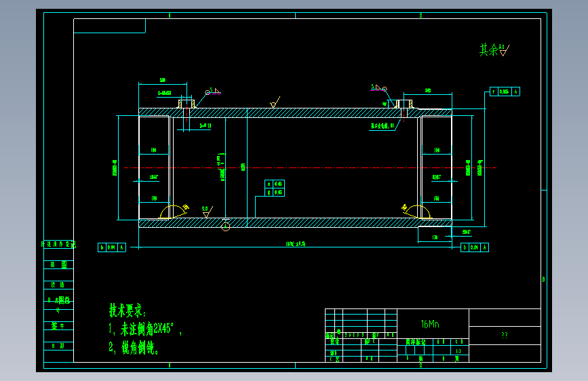The width and height of the screenshot is (588, 381).
Task: Click the overall length dimension text
Action: [296, 244]
